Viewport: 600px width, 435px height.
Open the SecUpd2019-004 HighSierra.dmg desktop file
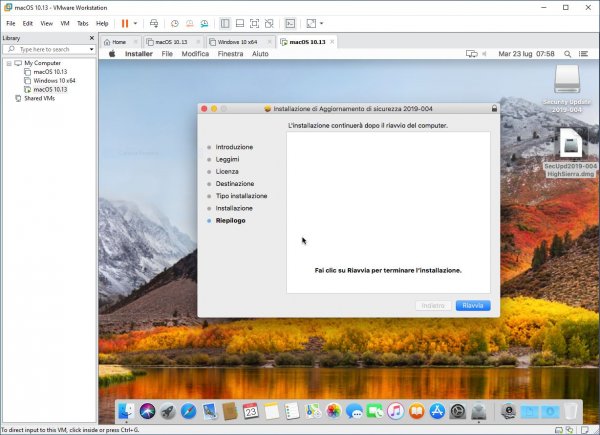click(x=571, y=142)
